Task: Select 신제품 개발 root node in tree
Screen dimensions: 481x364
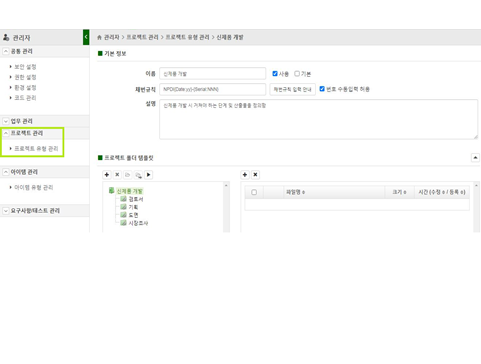Action: pyautogui.click(x=130, y=191)
